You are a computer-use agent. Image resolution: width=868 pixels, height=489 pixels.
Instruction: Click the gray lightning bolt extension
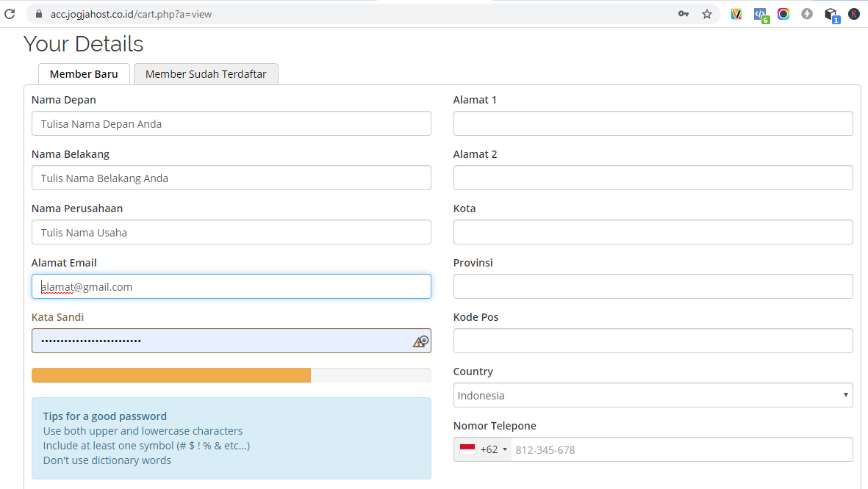click(807, 14)
